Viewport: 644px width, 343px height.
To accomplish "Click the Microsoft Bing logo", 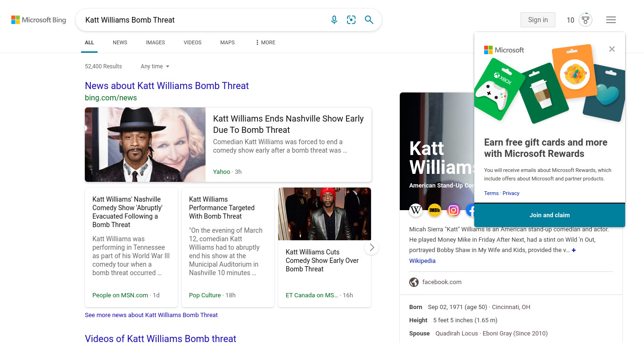I will coord(39,20).
